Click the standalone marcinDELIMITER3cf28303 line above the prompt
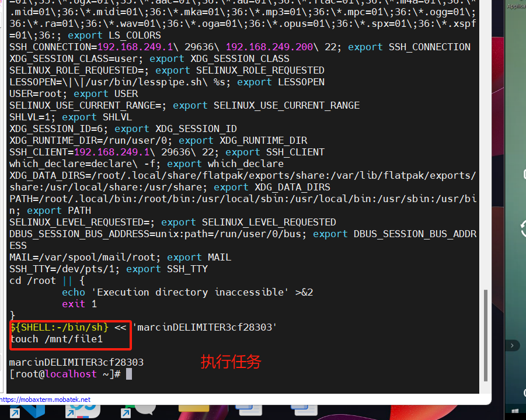The height and width of the screenshot is (420, 526). coord(76,362)
